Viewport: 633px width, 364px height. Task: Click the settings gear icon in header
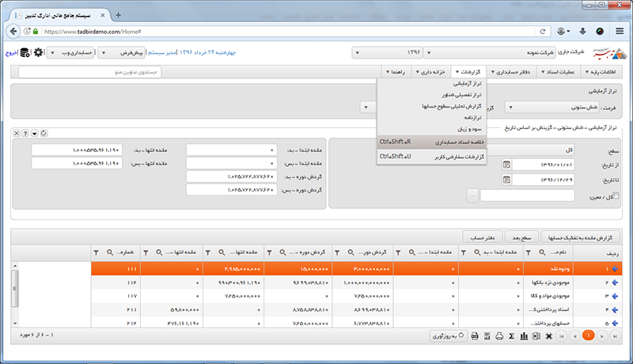point(37,53)
